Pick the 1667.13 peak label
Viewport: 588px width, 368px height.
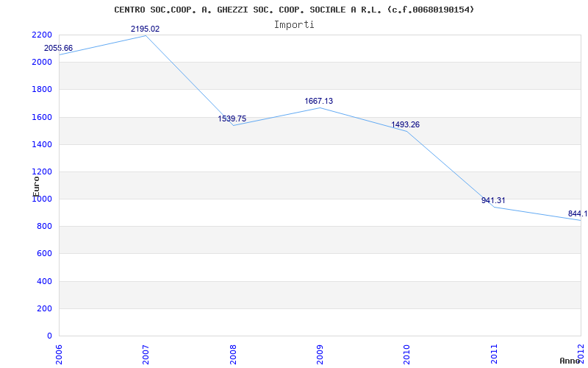tap(319, 101)
